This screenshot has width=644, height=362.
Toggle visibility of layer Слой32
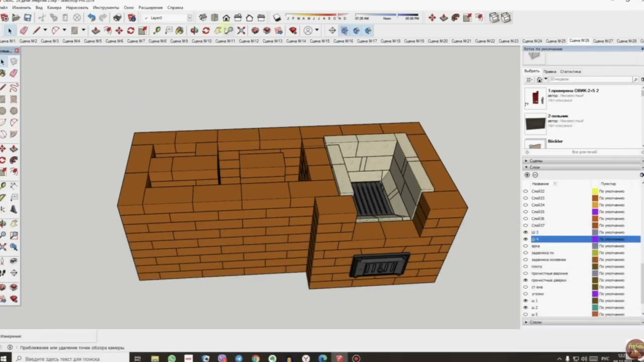coord(526,191)
